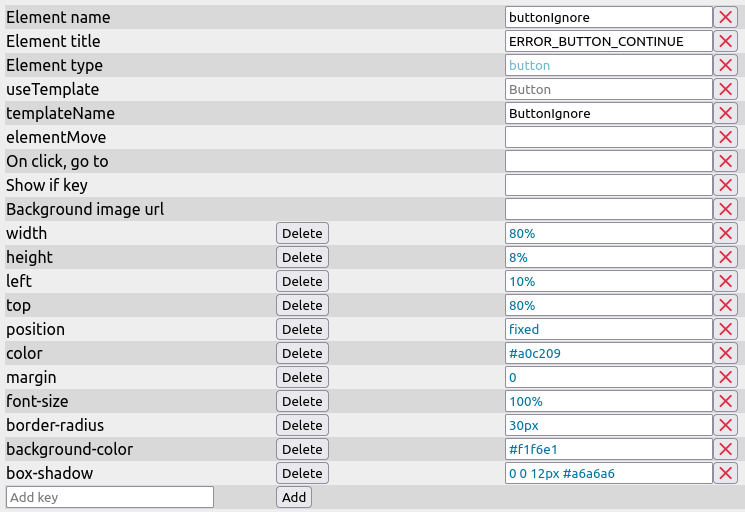This screenshot has width=745, height=512.
Task: Clear the Element name field with red X
Action: point(726,17)
